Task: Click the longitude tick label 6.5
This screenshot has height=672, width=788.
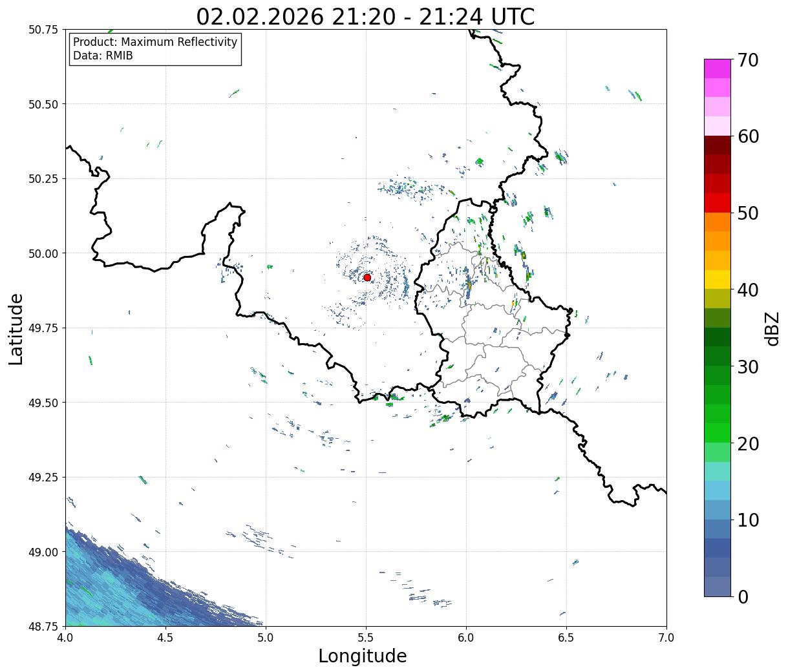Action: (x=566, y=637)
